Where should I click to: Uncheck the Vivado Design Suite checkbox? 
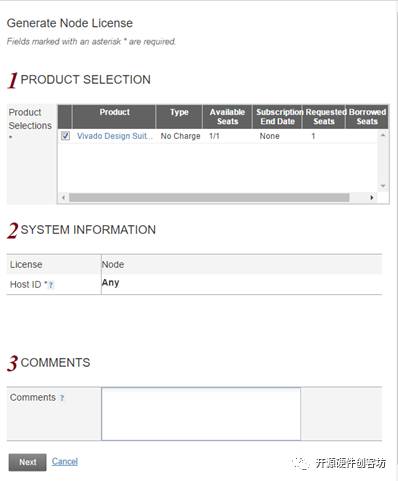tap(65, 136)
